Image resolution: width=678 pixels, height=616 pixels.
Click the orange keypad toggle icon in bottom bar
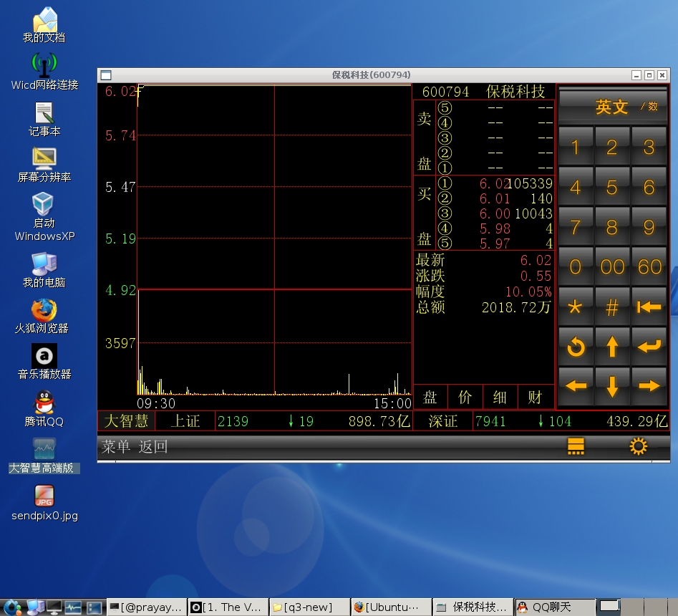click(576, 446)
